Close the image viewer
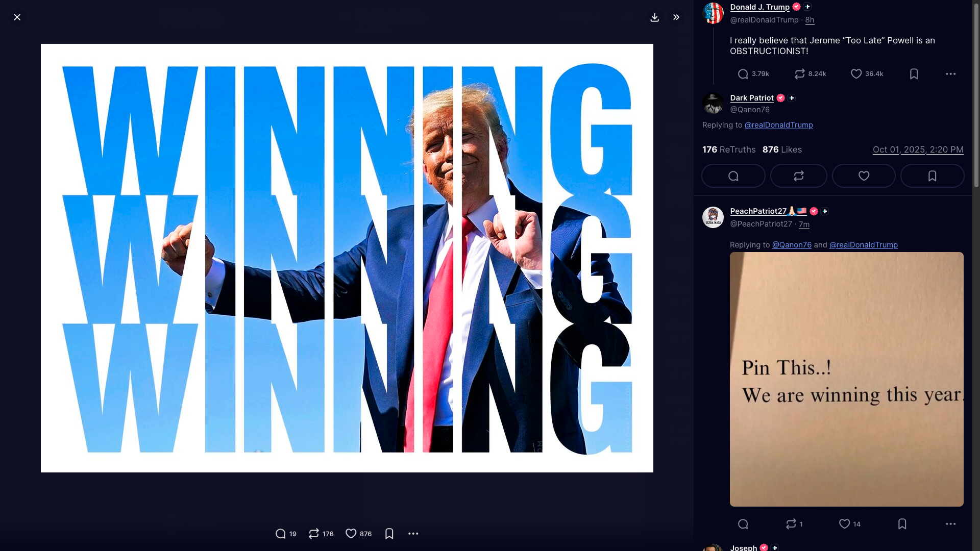 coord(17,17)
